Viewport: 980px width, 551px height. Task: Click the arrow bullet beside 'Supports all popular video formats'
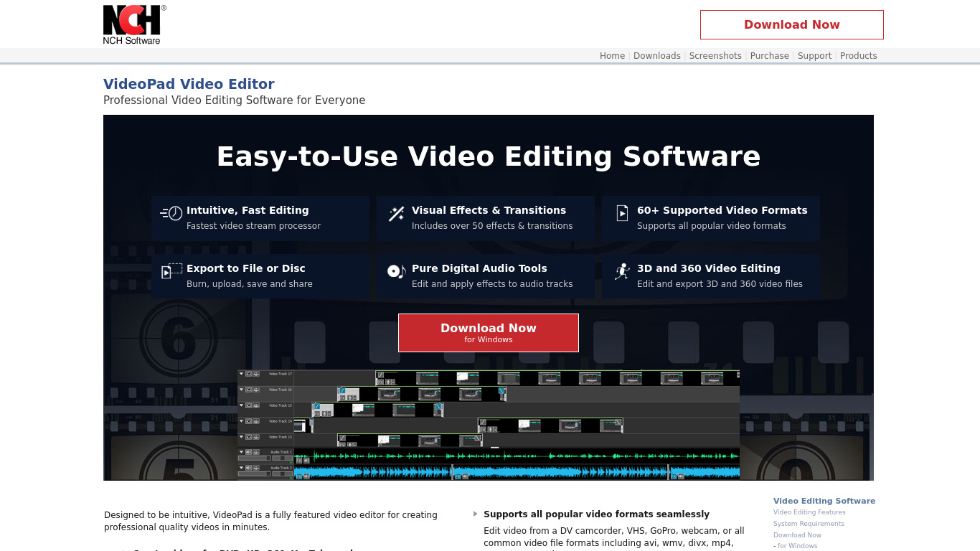click(x=475, y=514)
